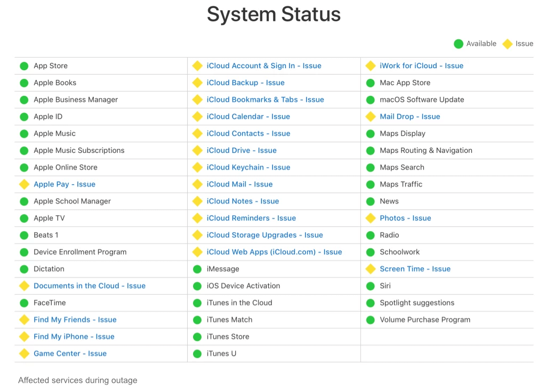Image resolution: width=546 pixels, height=392 pixels.
Task: Open the iCloud Bookmarks & Tabs issue
Action: coord(266,100)
